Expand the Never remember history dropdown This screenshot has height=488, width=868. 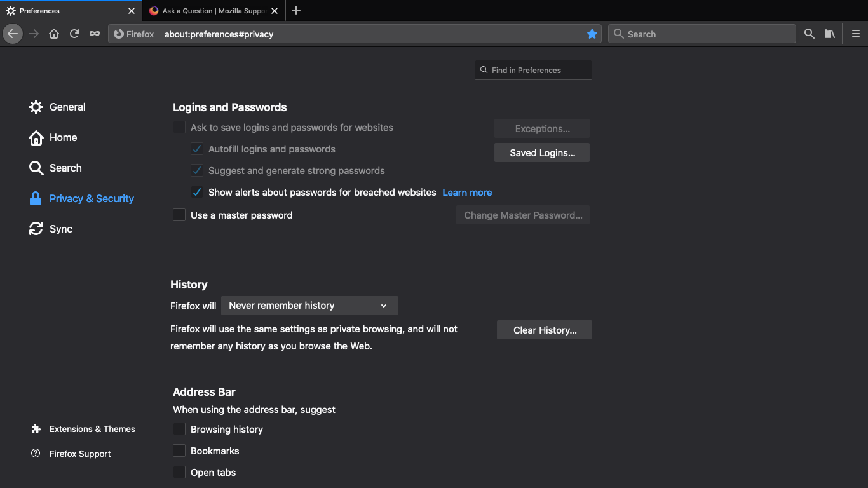(x=309, y=306)
